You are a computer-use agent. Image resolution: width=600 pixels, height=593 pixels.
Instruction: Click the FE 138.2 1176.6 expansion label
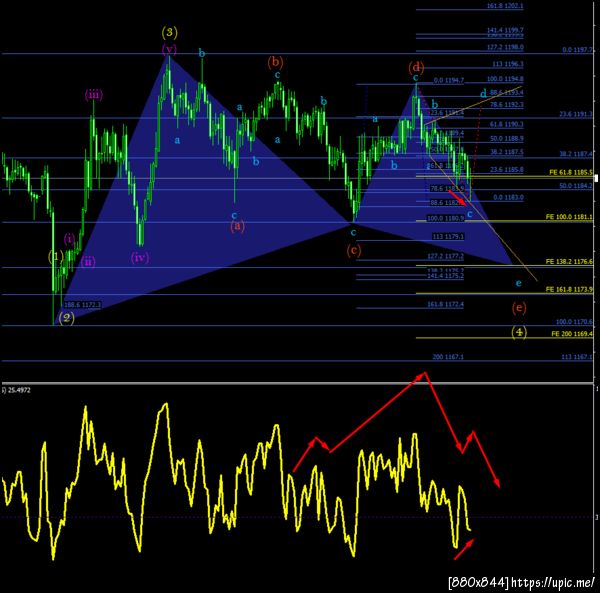tap(569, 262)
